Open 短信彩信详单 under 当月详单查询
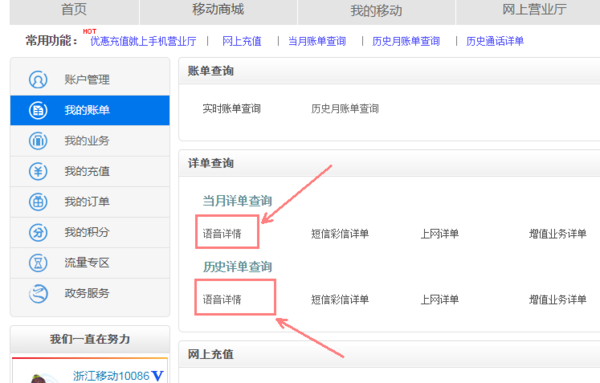 [340, 233]
